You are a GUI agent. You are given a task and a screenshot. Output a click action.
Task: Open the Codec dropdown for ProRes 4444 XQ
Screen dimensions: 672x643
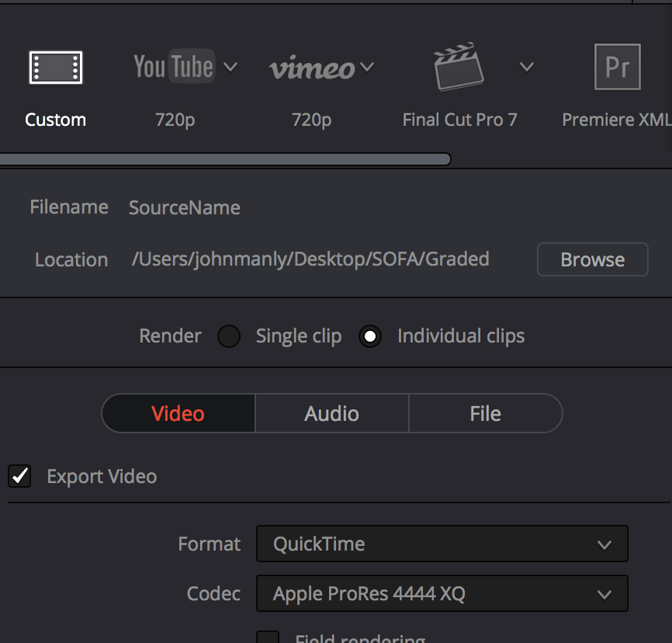click(x=442, y=593)
